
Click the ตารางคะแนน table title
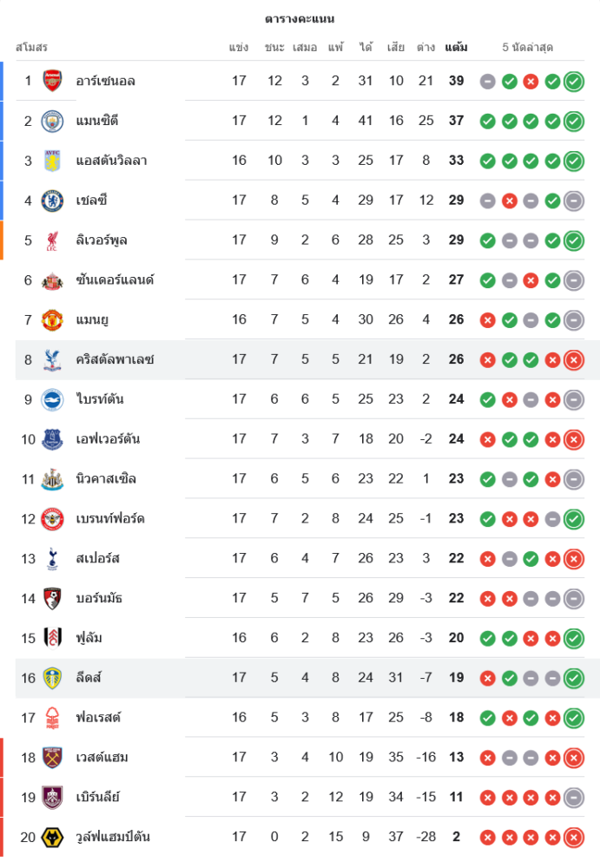point(300,18)
